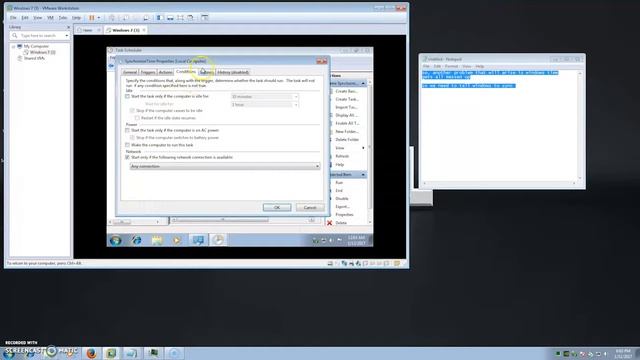Click the VMware status bar message log icon
This screenshot has height=360, width=640.
click(x=396, y=264)
